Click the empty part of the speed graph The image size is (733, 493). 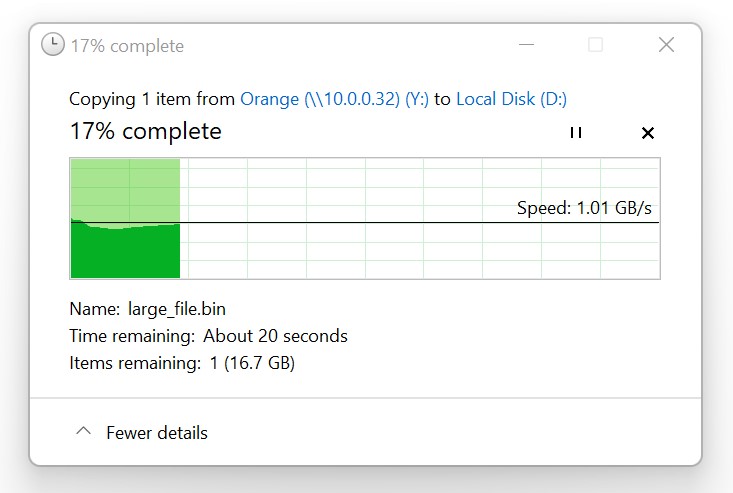click(x=419, y=248)
